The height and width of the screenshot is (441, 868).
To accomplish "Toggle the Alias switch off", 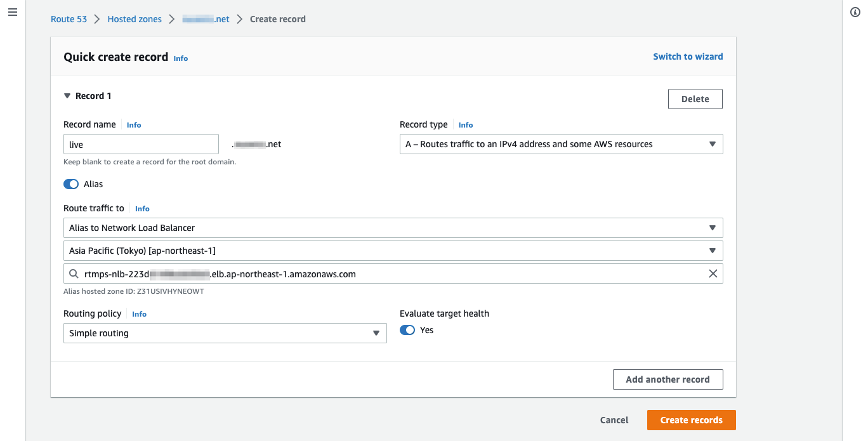I will pyautogui.click(x=72, y=184).
